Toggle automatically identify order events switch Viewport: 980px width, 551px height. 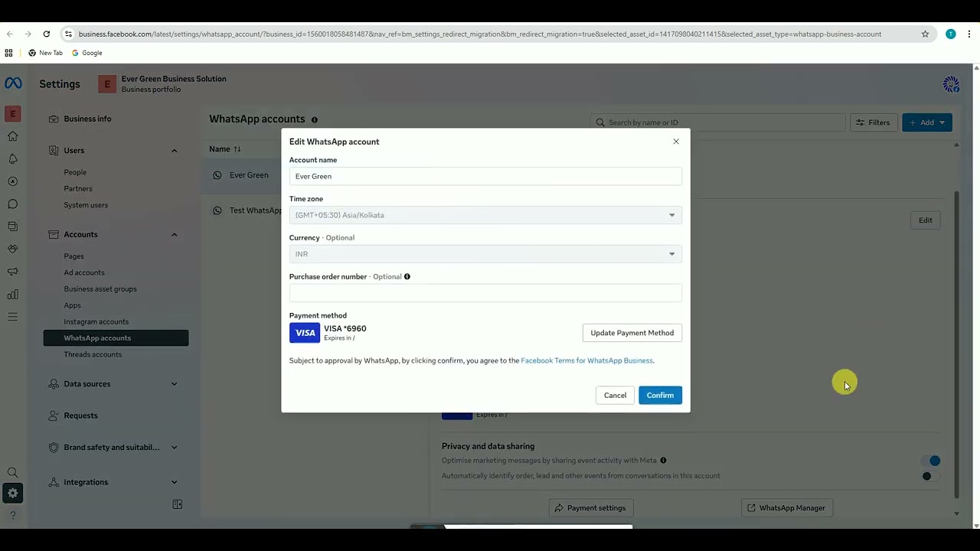click(931, 476)
